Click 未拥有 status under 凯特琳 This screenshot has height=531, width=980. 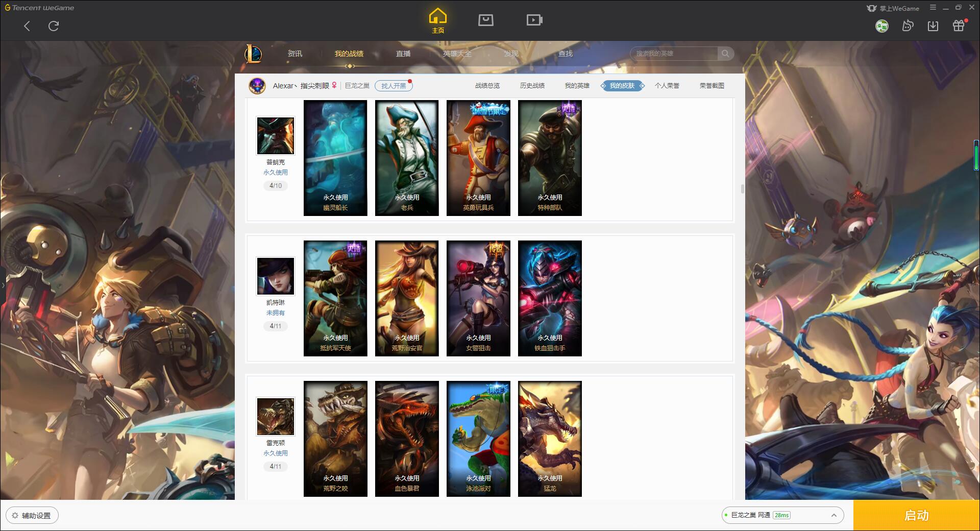coord(276,313)
